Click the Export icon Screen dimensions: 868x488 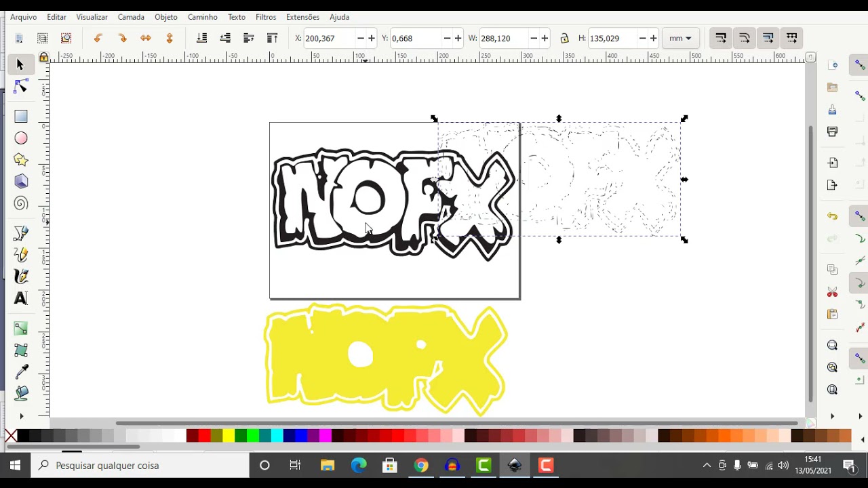click(x=833, y=185)
